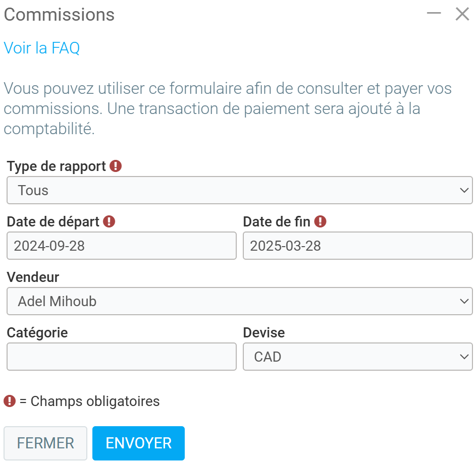Click the required icon beside Date de fin
Screen dimensions: 476x463
[321, 221]
